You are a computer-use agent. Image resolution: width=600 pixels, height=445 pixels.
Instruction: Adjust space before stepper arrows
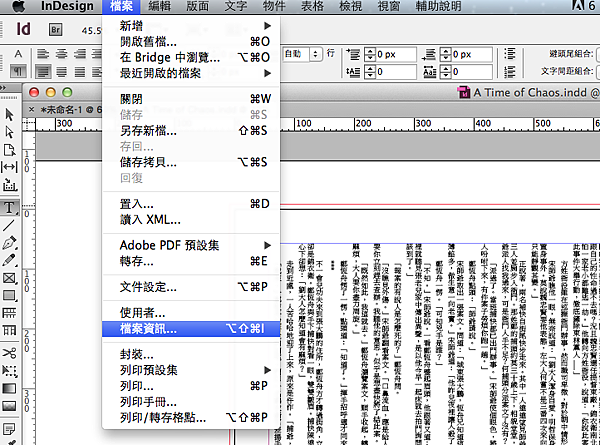click(x=370, y=54)
